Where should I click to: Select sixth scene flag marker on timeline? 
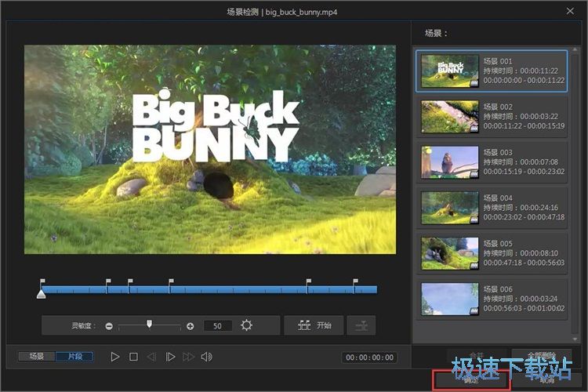(355, 281)
